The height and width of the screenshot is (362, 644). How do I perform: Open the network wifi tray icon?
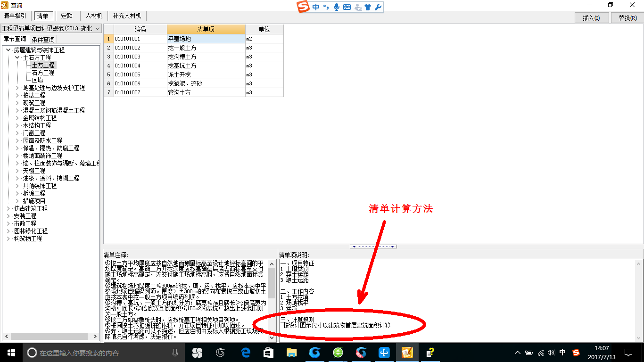pos(540,352)
